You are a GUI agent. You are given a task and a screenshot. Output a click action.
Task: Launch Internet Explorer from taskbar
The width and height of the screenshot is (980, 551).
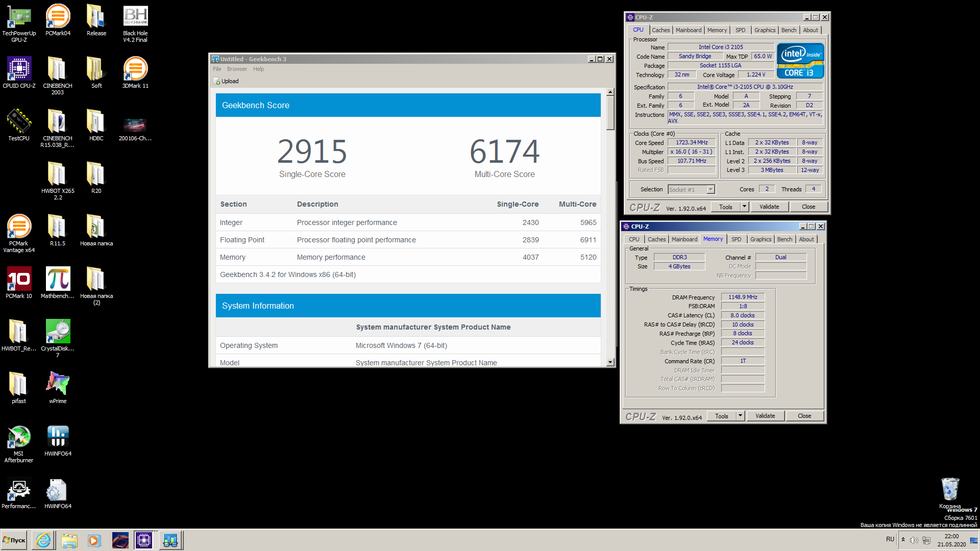(x=43, y=540)
